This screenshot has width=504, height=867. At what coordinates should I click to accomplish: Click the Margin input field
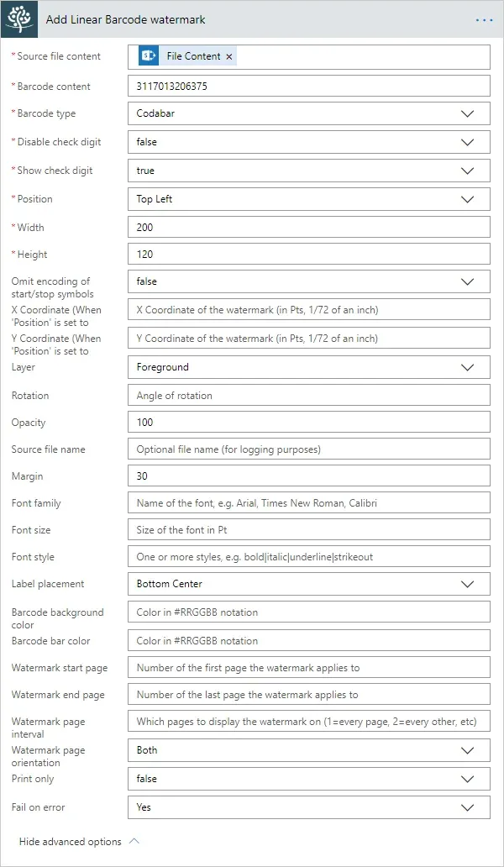click(x=309, y=476)
